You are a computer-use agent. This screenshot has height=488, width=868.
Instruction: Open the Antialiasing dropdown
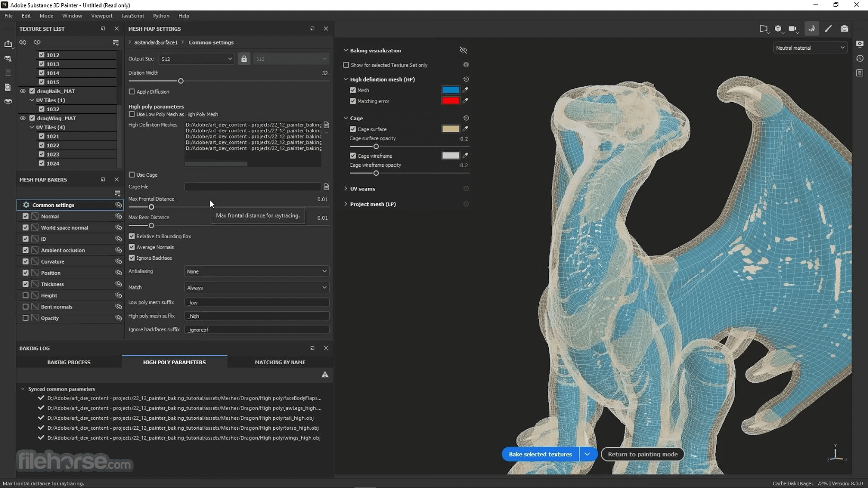coord(257,272)
